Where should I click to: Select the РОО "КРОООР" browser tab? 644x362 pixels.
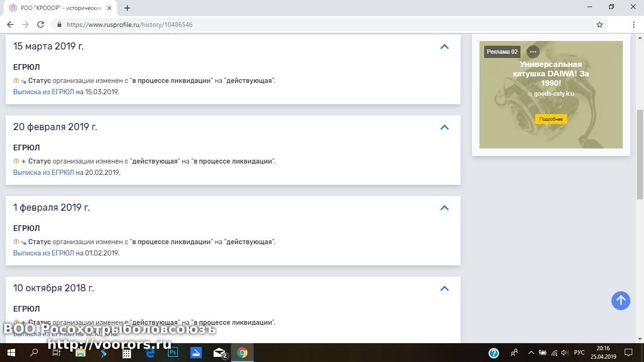click(61, 8)
